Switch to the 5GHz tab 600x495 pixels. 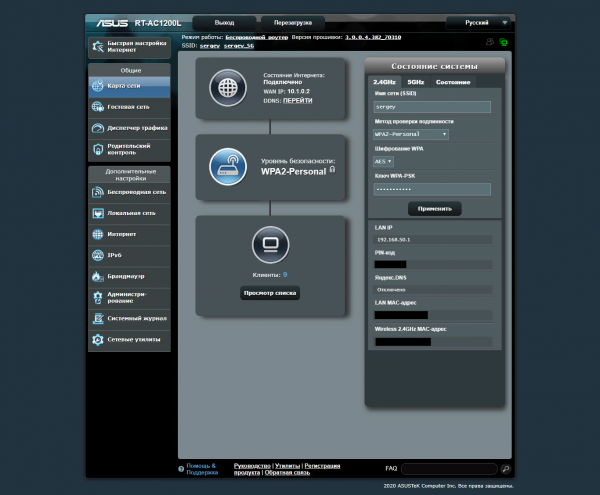(416, 81)
